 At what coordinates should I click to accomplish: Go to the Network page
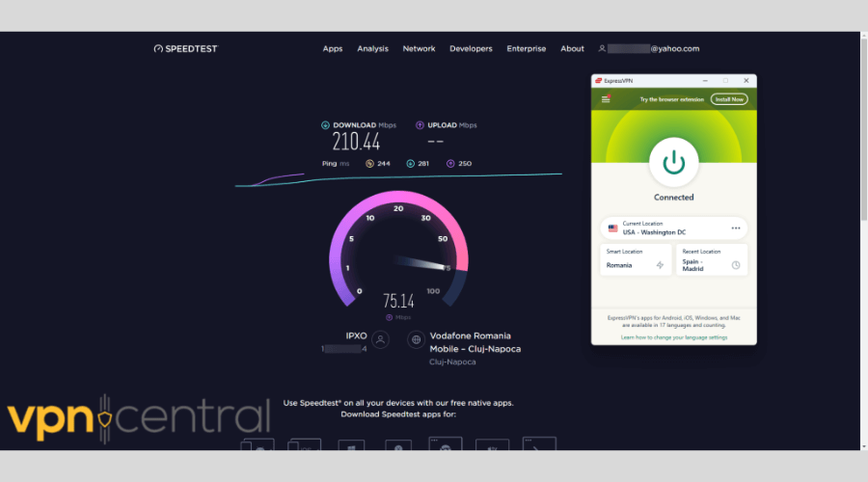(419, 48)
